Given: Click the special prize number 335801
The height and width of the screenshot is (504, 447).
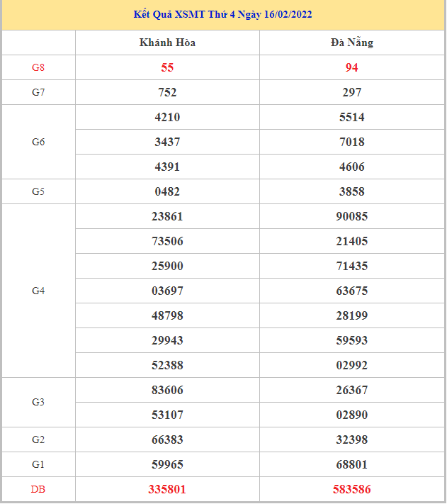Looking at the screenshot, I should click(167, 489).
